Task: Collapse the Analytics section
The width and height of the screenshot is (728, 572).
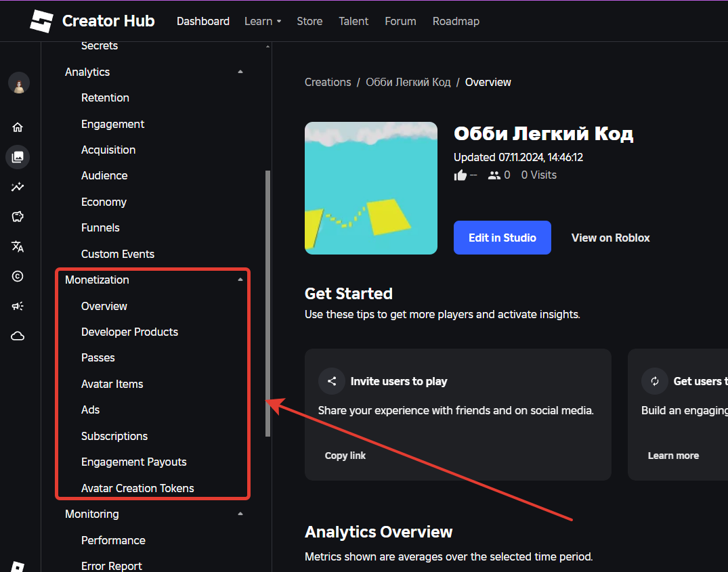Action: pos(240,72)
